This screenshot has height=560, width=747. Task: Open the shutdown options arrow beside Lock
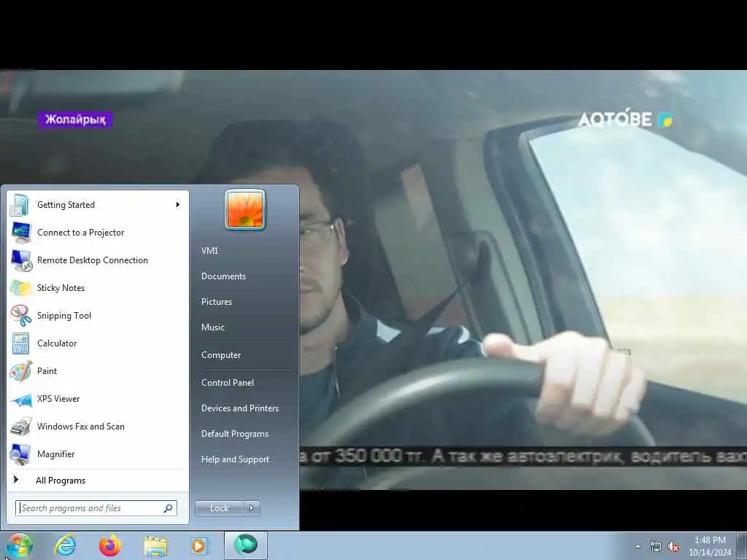252,508
